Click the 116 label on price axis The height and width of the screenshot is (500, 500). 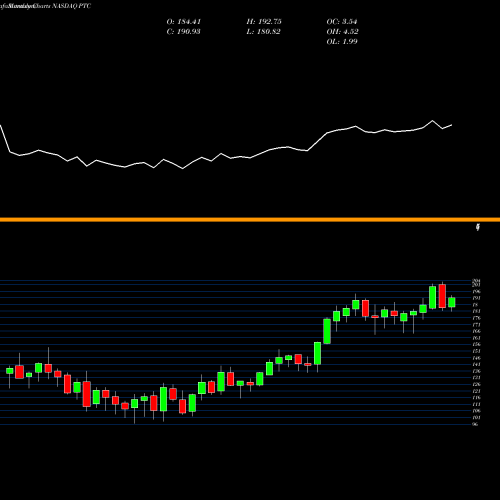click(x=476, y=398)
